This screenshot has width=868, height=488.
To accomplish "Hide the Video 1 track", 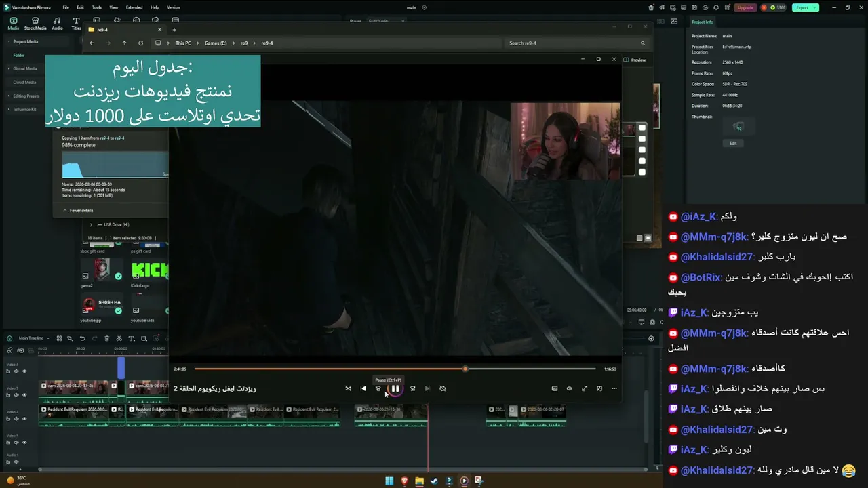I will (x=25, y=443).
